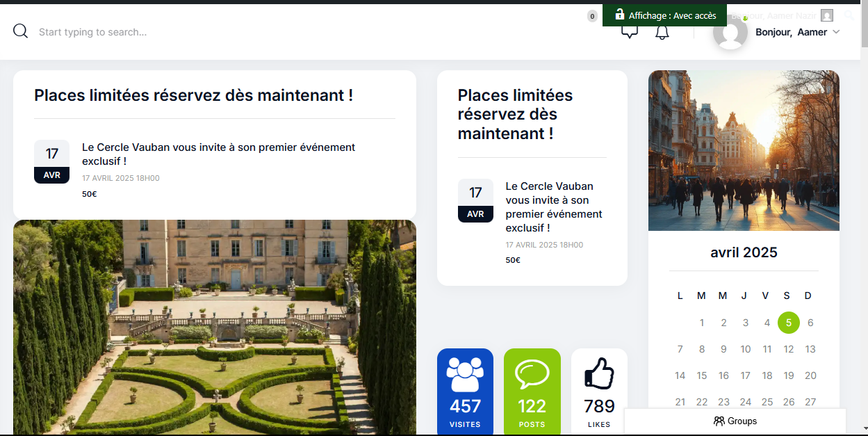
Task: Select day 19 in the April calendar
Action: (789, 376)
